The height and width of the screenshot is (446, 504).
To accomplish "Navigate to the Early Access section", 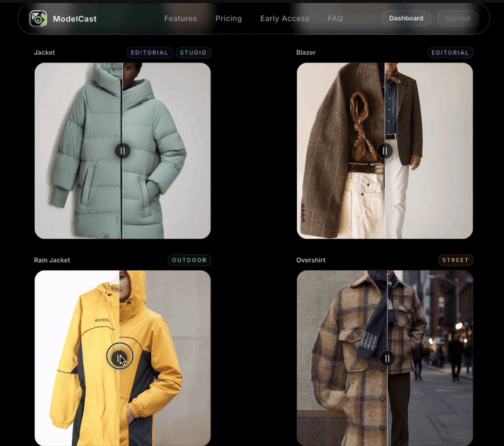I will pyautogui.click(x=284, y=18).
